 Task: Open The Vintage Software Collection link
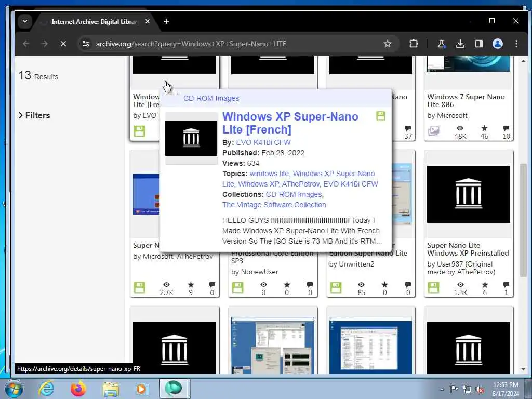274,205
